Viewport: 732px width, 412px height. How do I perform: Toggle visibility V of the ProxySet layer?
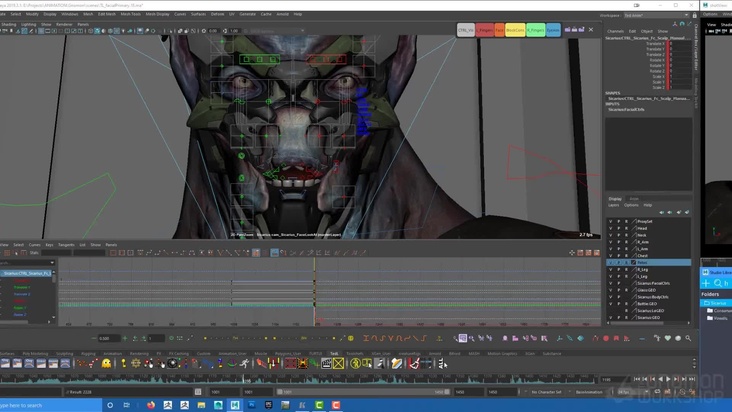pyautogui.click(x=610, y=222)
